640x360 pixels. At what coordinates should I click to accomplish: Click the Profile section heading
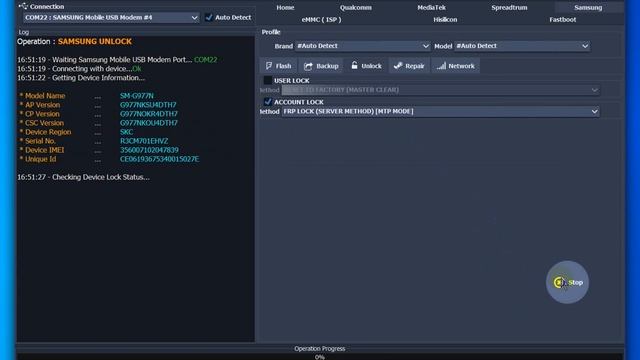pyautogui.click(x=271, y=32)
